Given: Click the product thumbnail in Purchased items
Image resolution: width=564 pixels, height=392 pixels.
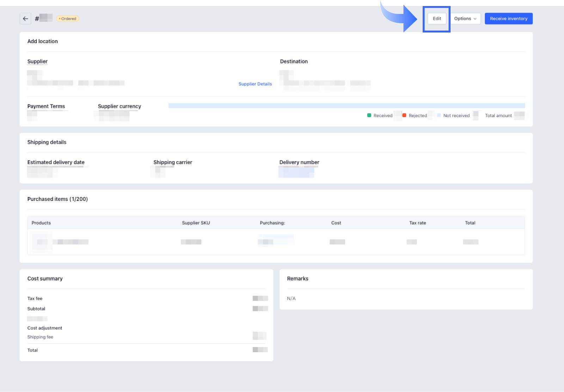Looking at the screenshot, I should (42, 242).
